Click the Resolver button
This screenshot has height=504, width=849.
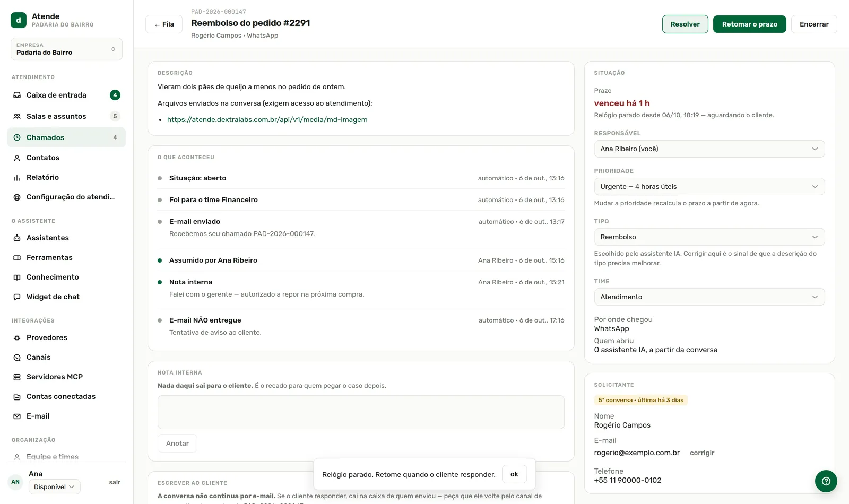coord(685,24)
